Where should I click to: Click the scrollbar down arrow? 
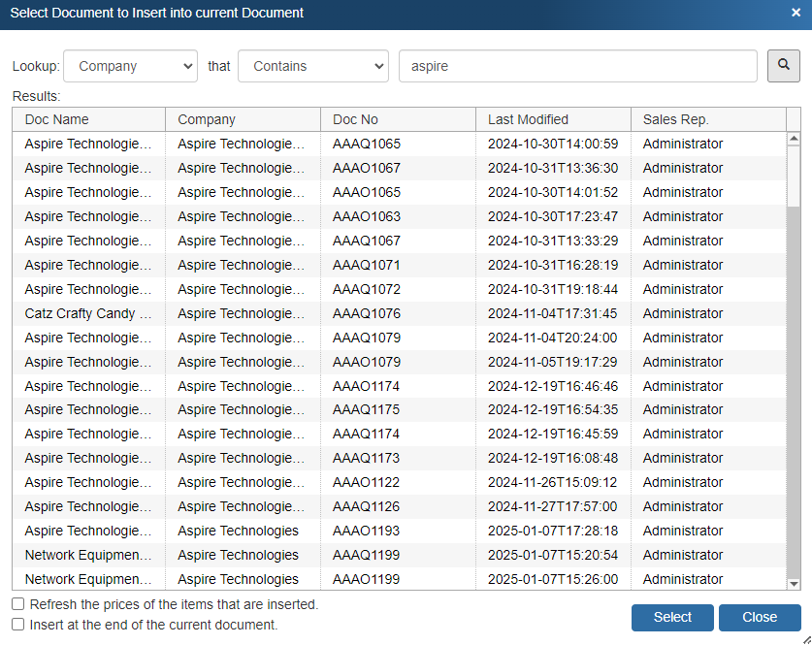(x=794, y=583)
